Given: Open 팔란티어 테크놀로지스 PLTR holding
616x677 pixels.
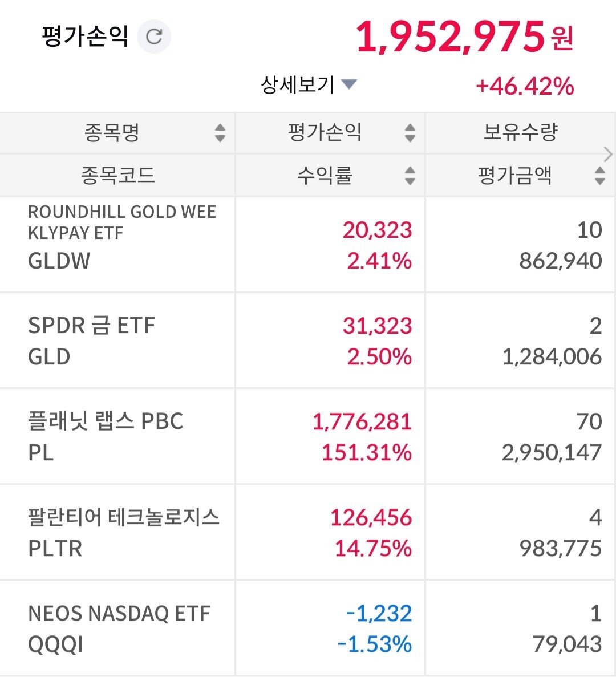Looking at the screenshot, I should tap(123, 532).
